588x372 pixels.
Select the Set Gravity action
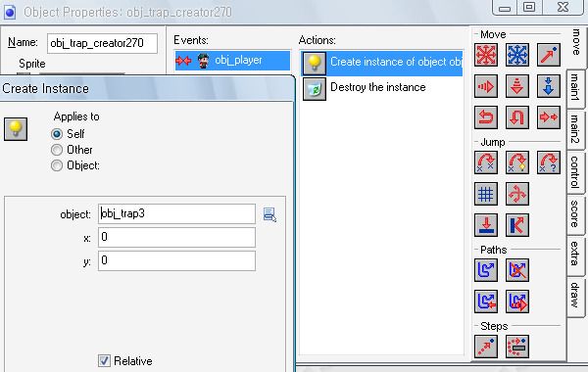tap(549, 86)
